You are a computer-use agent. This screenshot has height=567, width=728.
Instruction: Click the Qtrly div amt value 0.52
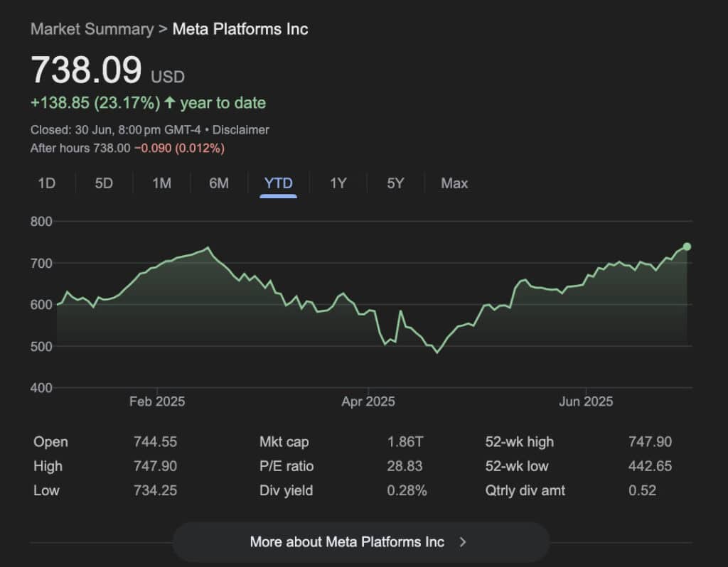[x=642, y=490]
